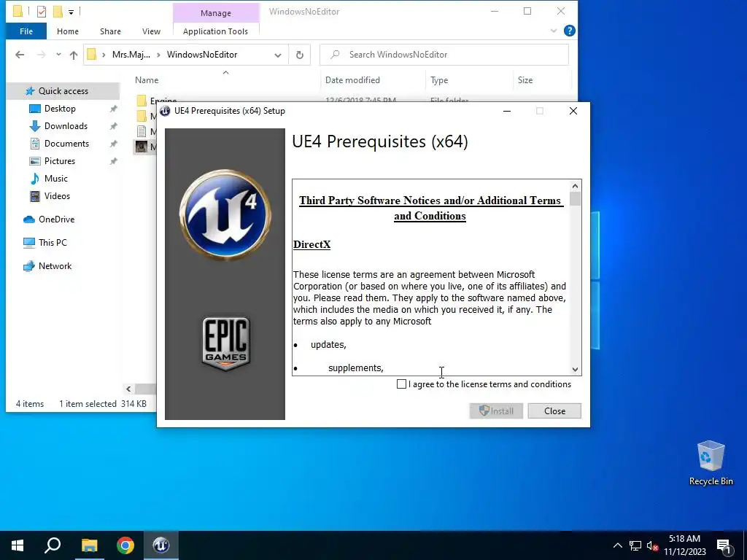Expand the address bar history dropdown
Viewport: 747px width, 560px height.
pos(278,55)
